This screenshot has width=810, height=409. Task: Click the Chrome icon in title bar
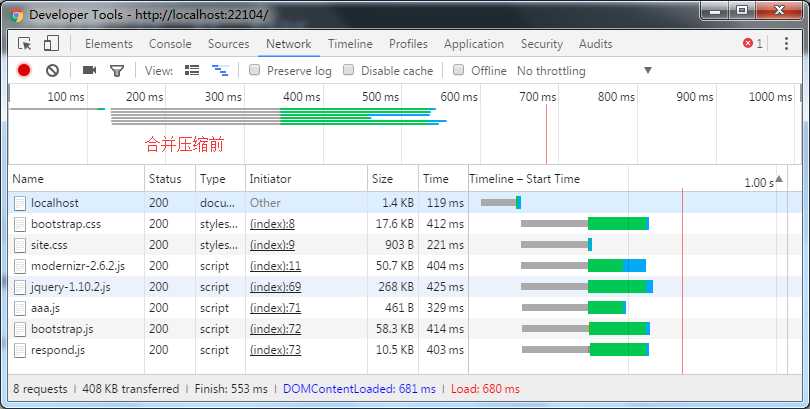(17, 14)
